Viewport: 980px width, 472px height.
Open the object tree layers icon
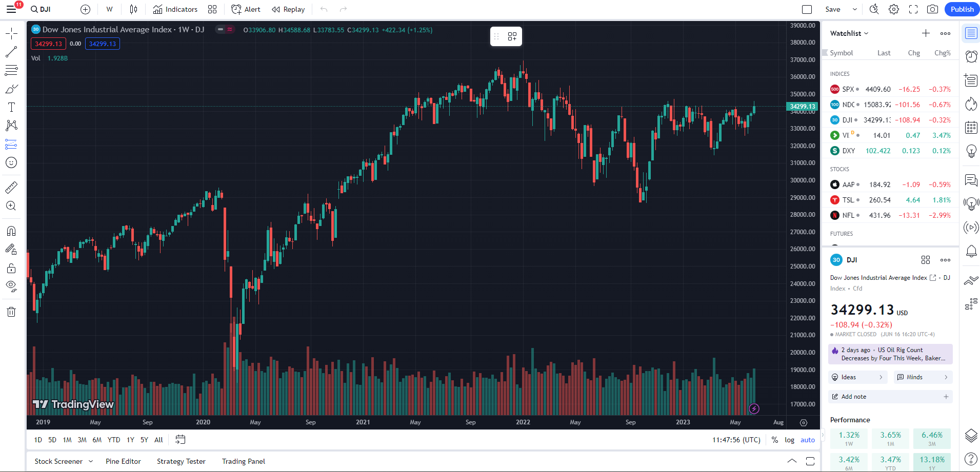click(971, 436)
